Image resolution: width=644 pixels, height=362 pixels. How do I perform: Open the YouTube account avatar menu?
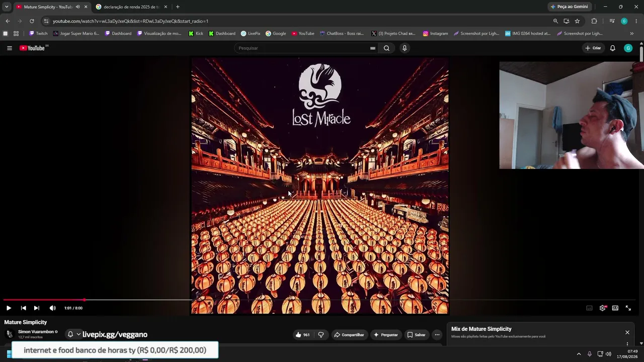tap(628, 48)
